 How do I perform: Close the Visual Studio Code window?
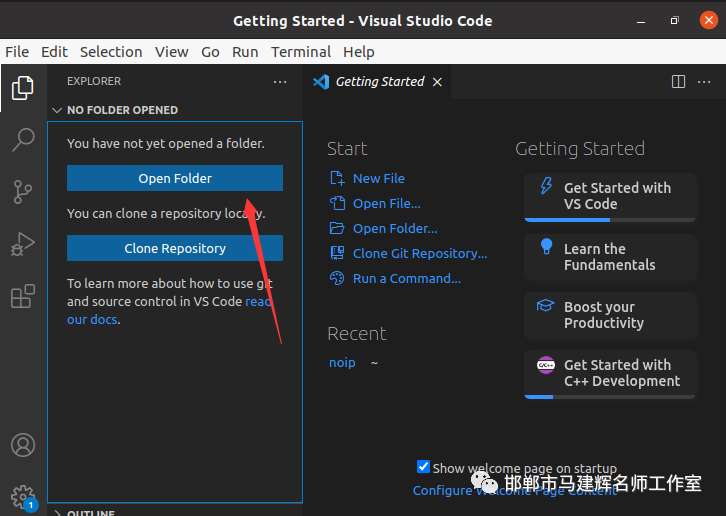(x=708, y=20)
